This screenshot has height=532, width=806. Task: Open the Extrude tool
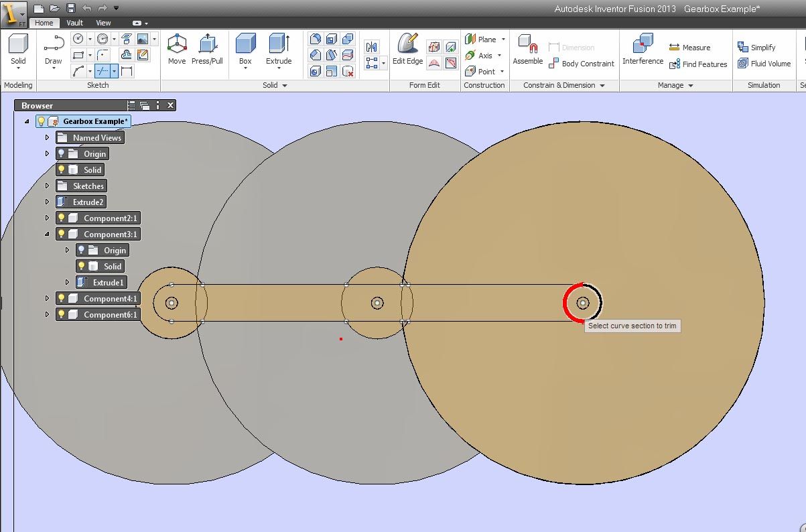click(278, 49)
